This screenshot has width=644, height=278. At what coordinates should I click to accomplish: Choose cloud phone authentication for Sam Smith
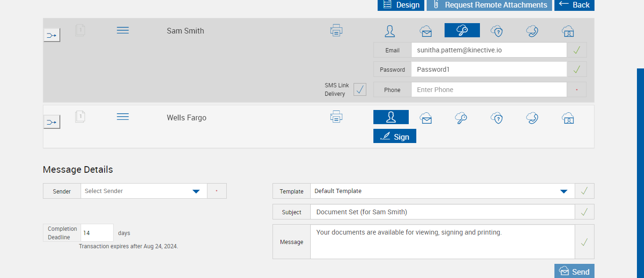[x=532, y=31]
